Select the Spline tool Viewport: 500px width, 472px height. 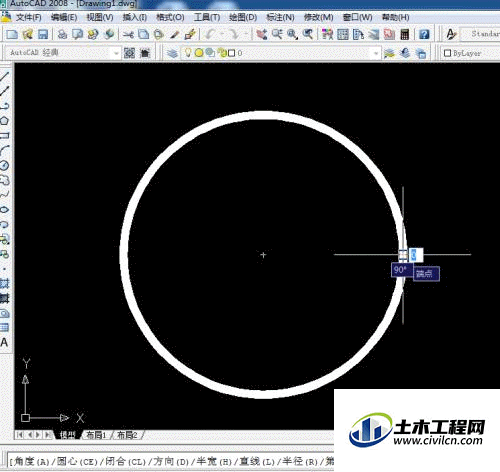(4, 195)
